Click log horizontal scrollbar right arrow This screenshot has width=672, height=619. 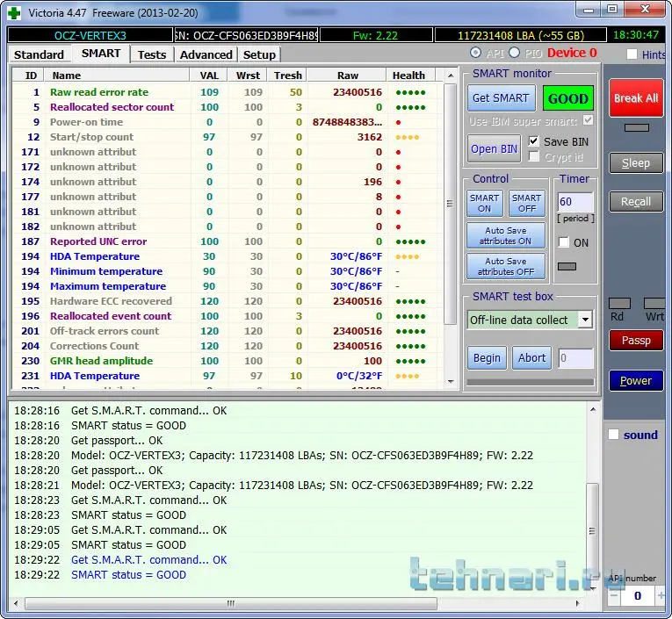pos(577,603)
